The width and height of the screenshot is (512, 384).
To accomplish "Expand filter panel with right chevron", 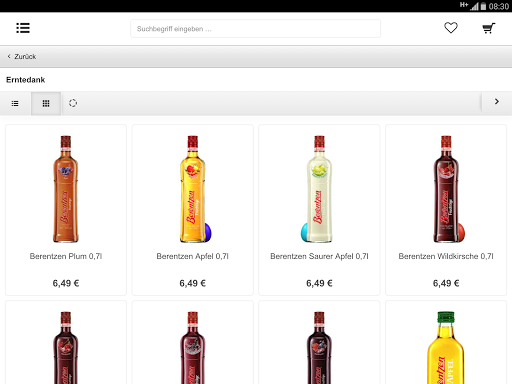I will 497,102.
